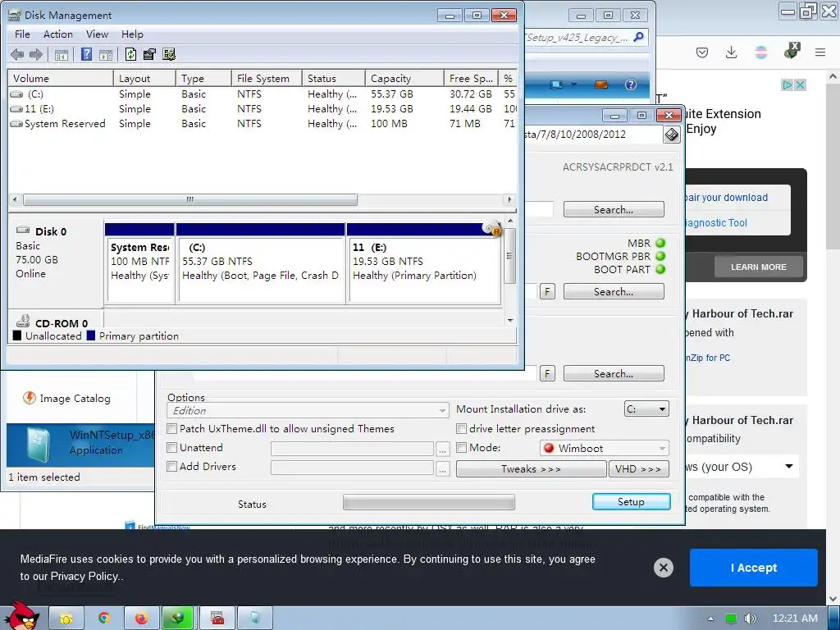Switch to Firefox in the taskbar
Screen dimensions: 840x630
point(141,619)
